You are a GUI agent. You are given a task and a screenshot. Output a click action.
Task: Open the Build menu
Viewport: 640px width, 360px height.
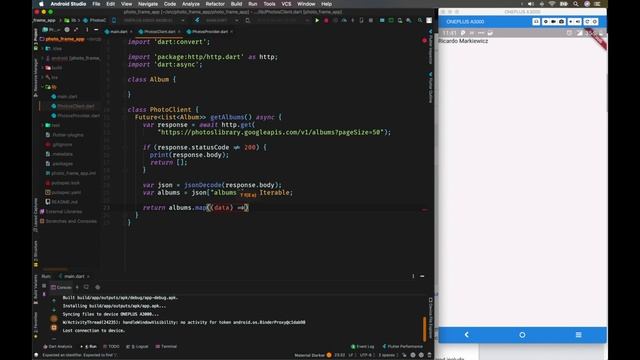click(236, 4)
